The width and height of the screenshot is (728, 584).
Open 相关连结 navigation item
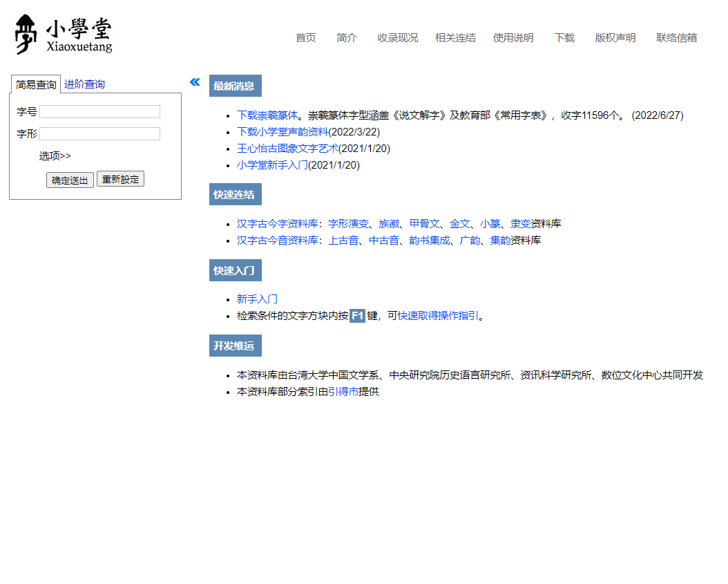[455, 37]
